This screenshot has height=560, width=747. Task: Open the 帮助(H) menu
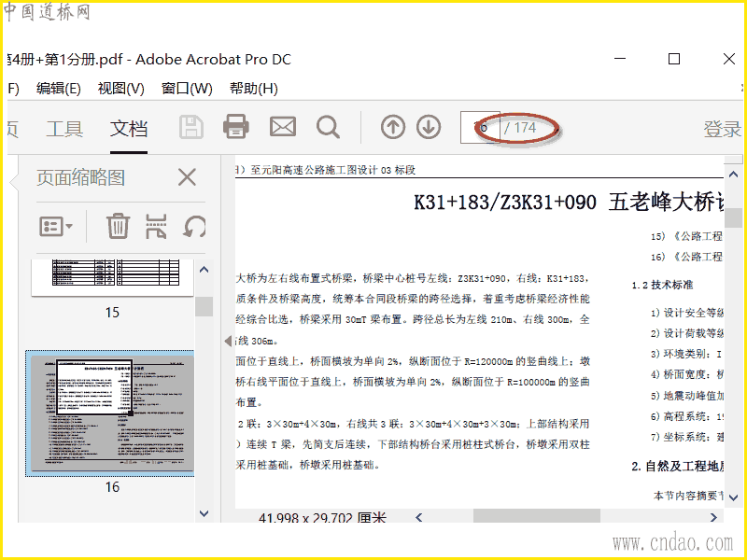253,89
